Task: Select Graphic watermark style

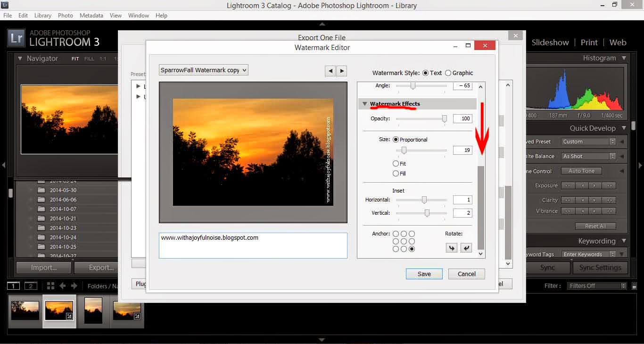Action: (448, 73)
